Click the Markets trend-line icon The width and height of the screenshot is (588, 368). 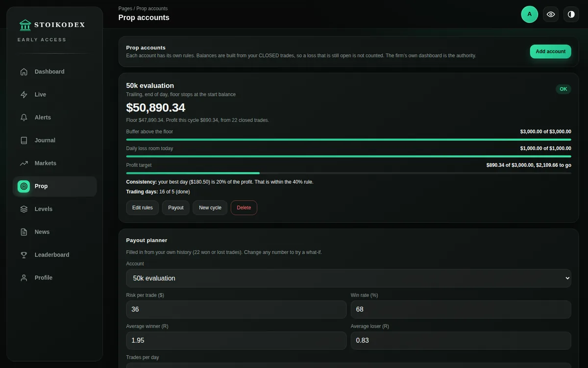pos(24,163)
